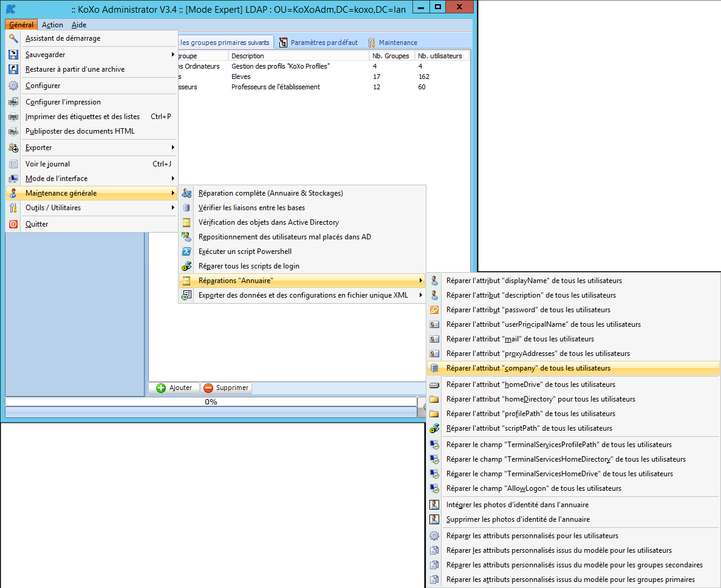Click the Mode de l'interface monitor icon
Image resolution: width=721 pixels, height=588 pixels.
point(13,179)
